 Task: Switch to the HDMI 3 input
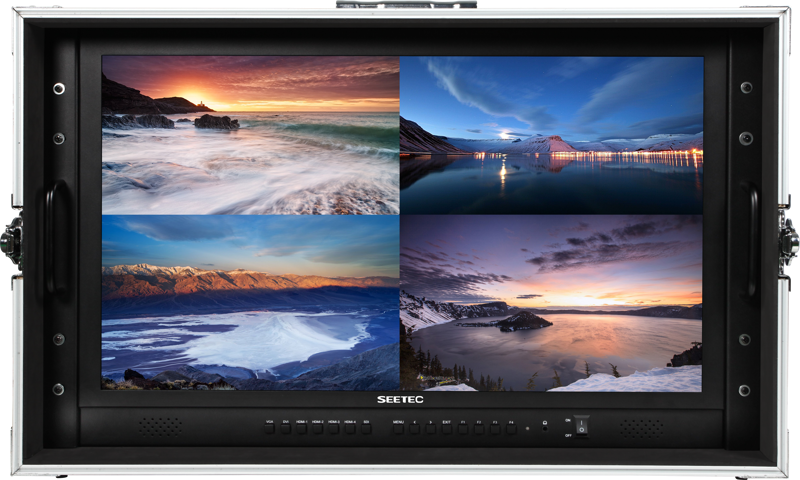(334, 428)
